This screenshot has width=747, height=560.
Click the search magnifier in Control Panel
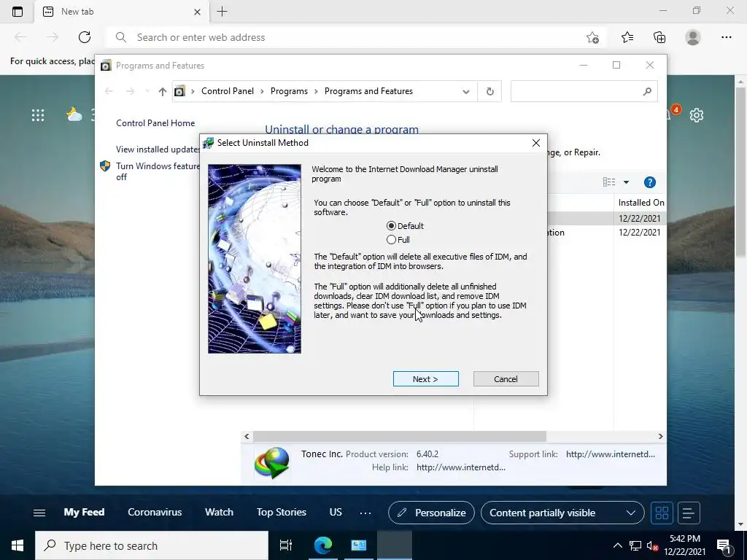click(x=647, y=91)
